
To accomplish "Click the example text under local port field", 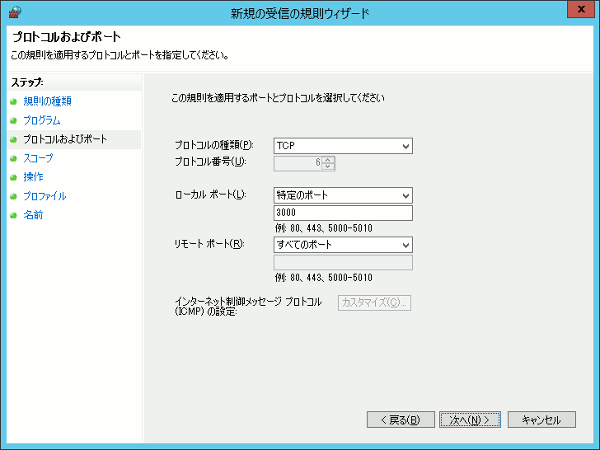I will click(x=324, y=228).
